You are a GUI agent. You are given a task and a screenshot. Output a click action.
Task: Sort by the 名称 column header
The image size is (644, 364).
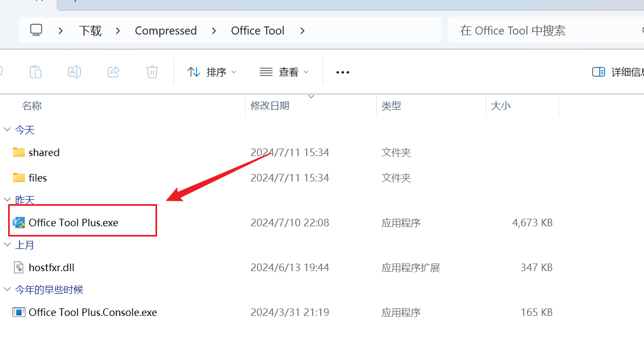click(x=32, y=106)
